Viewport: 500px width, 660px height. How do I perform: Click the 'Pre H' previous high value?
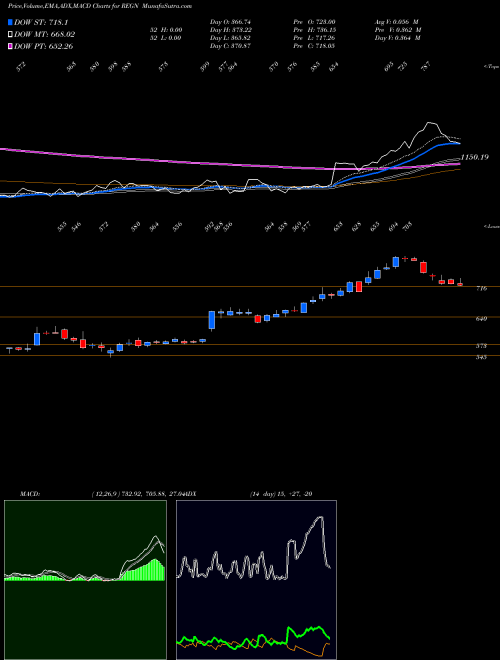316,30
